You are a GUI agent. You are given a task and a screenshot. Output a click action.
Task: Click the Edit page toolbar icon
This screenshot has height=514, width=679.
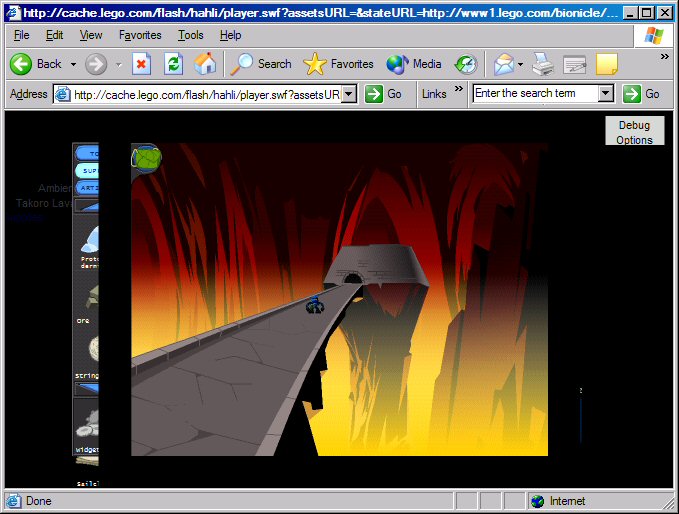point(575,65)
